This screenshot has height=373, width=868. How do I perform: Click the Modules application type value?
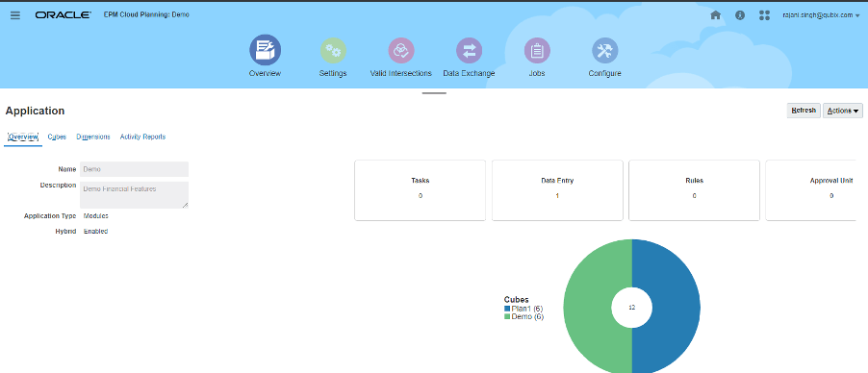(x=96, y=216)
